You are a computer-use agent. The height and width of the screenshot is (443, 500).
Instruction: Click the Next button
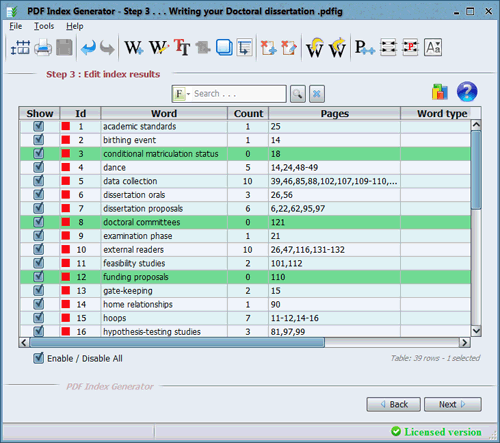(x=453, y=404)
